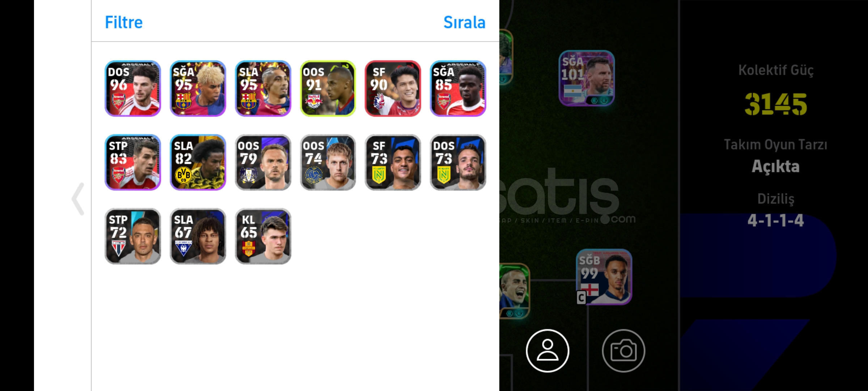Select the KL 65 goalkeeper card
Image resolution: width=868 pixels, height=391 pixels.
pyautogui.click(x=263, y=236)
